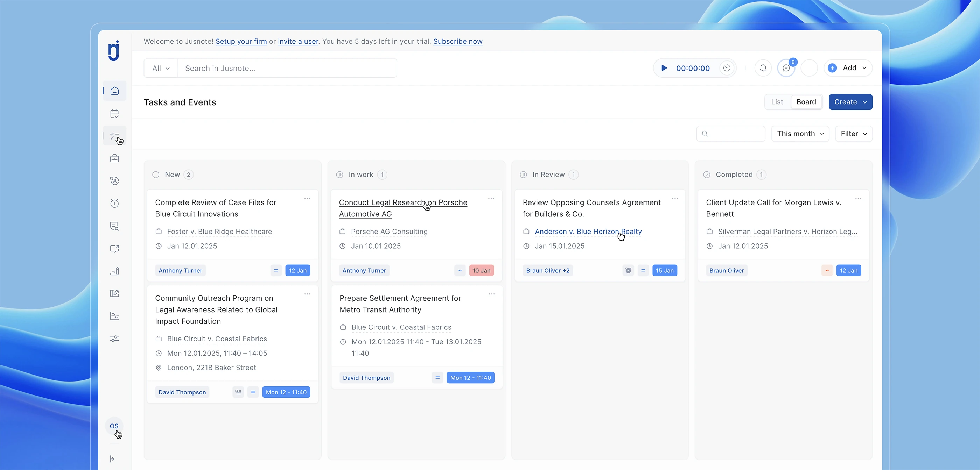Click the invite a user link
The width and height of the screenshot is (980, 470).
[x=298, y=42]
